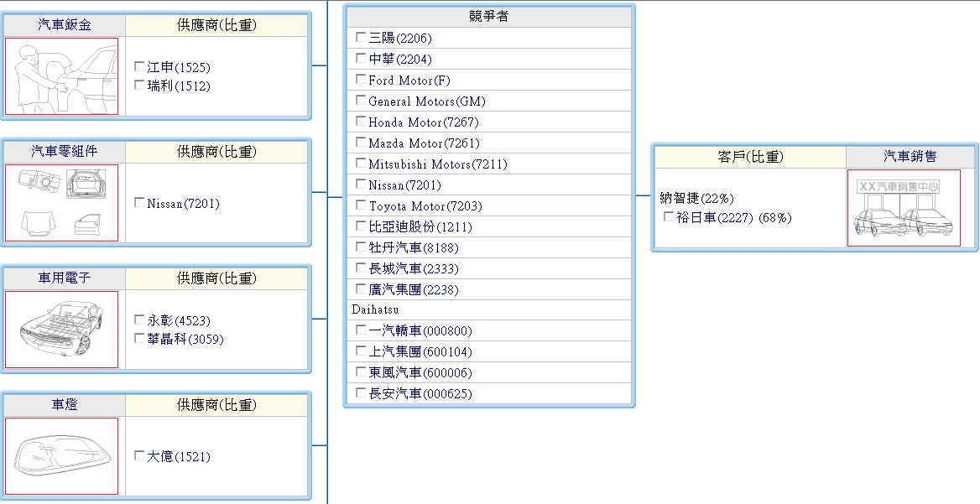Tick the Honda Motor(7267) checkbox
The width and height of the screenshot is (980, 504).
(x=361, y=121)
